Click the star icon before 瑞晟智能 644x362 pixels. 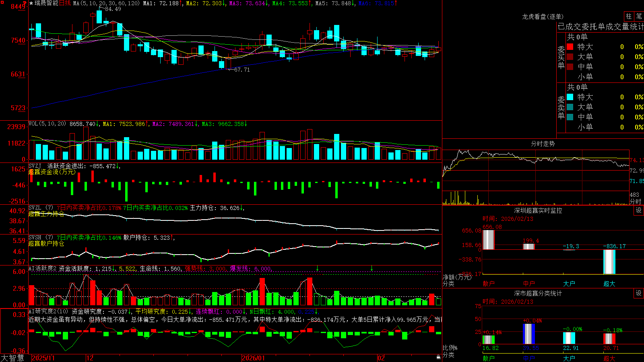31,3
